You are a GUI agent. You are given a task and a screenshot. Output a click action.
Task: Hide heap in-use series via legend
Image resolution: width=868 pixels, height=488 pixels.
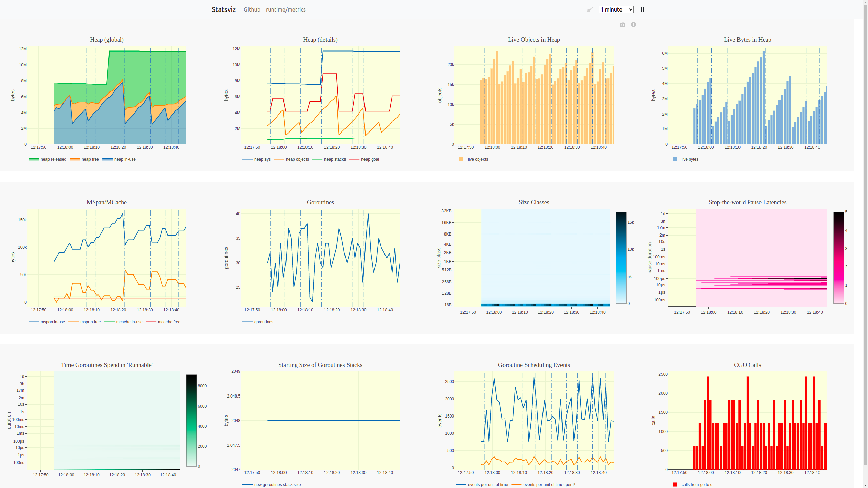124,159
